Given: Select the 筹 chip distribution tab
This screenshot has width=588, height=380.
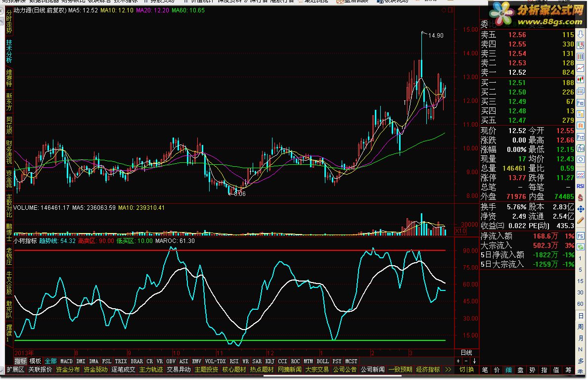Looking at the screenshot, I should pyautogui.click(x=568, y=370).
